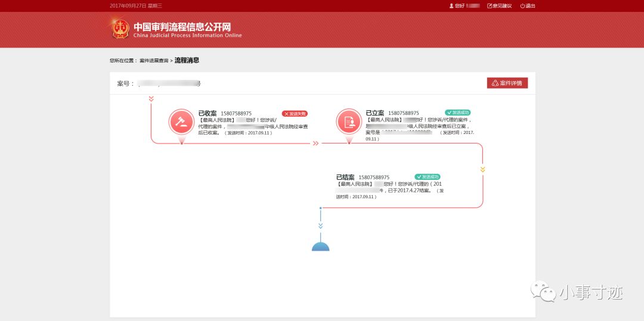The width and height of the screenshot is (644, 321).
Task: Log out with the 退出 link
Action: (528, 6)
